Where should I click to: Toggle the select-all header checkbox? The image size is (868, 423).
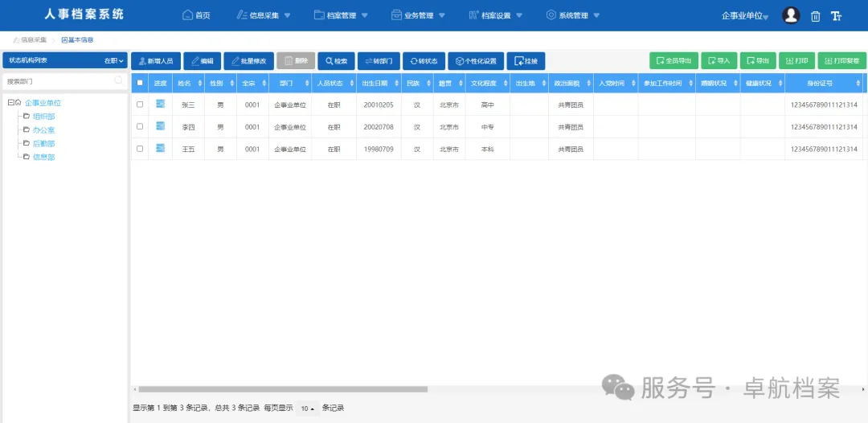[x=140, y=83]
